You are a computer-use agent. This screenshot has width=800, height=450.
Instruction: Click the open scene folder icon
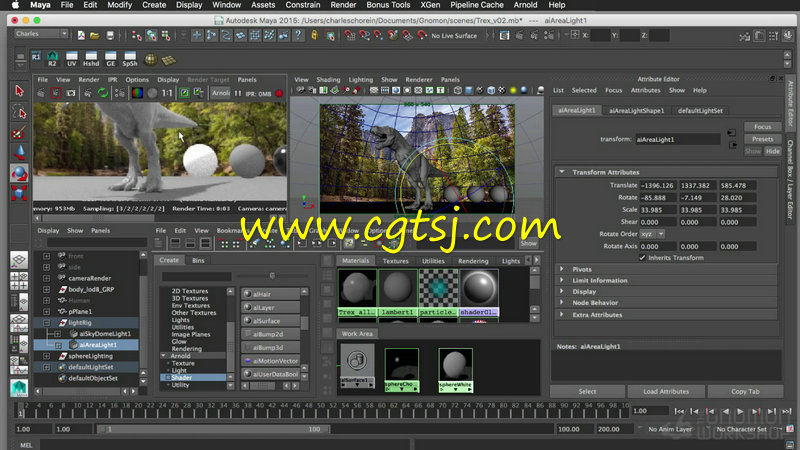coord(95,36)
